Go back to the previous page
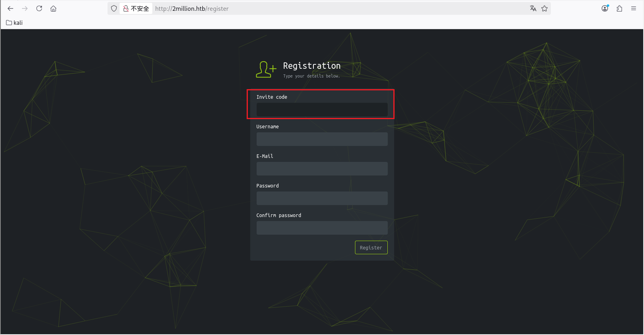The width and height of the screenshot is (644, 335). [x=10, y=8]
